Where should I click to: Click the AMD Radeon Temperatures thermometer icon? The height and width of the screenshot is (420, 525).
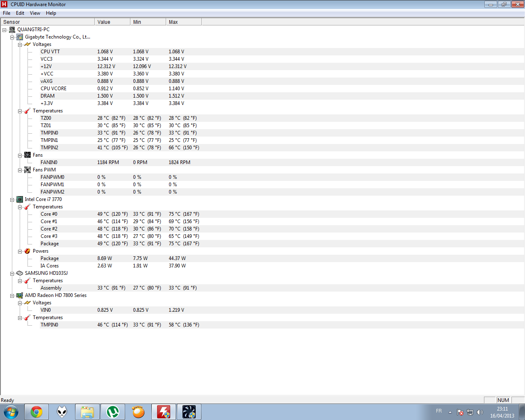pos(27,317)
